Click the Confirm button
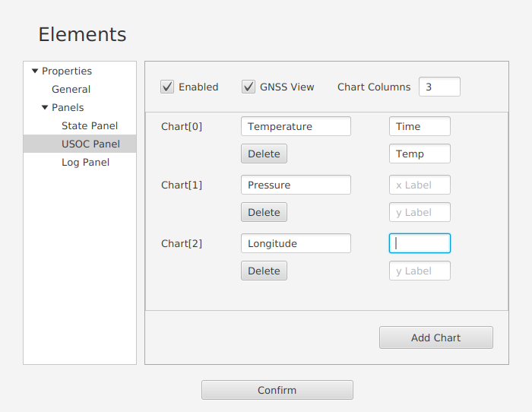 click(277, 390)
